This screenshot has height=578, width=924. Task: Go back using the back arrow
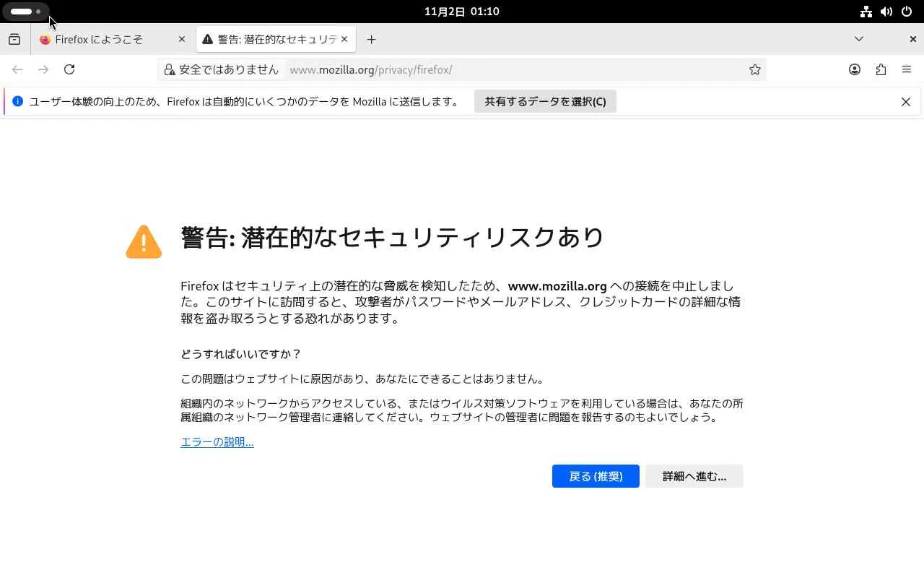coord(17,69)
